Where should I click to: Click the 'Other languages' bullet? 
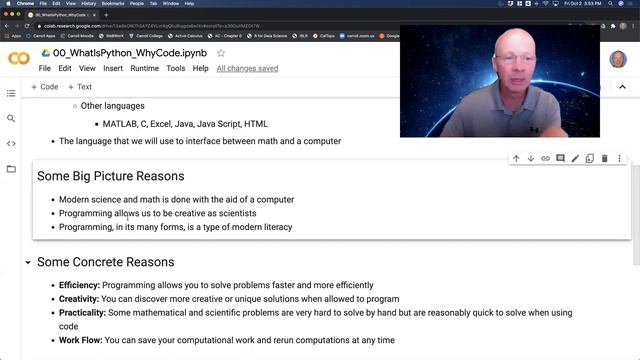point(112,106)
